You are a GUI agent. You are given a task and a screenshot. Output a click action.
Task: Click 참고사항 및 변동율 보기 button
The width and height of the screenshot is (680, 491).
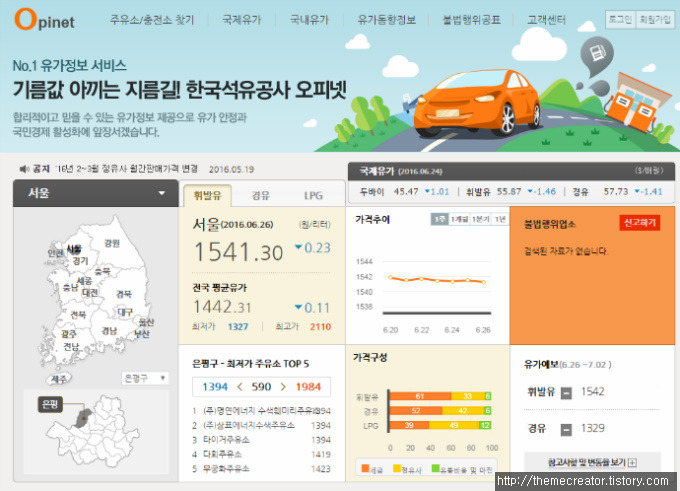592,462
